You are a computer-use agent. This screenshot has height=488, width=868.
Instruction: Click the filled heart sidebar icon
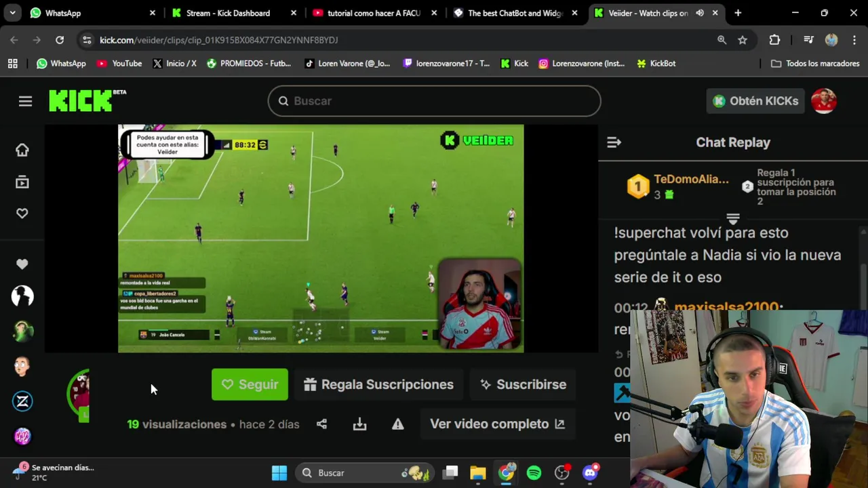(22, 264)
